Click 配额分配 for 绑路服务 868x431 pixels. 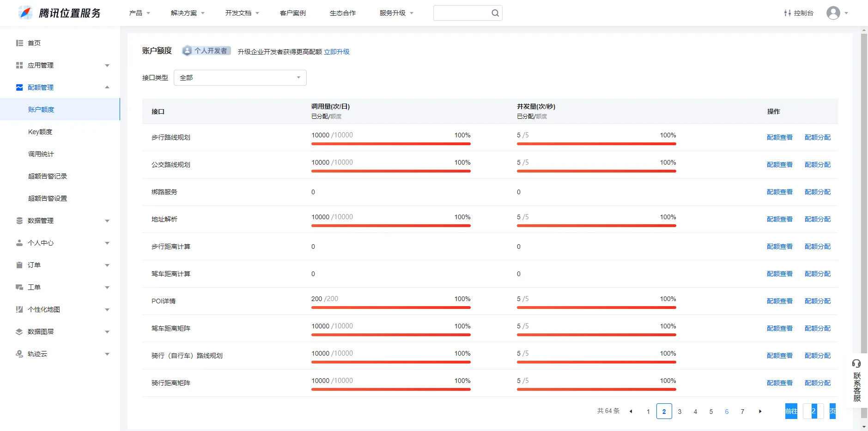pos(818,192)
